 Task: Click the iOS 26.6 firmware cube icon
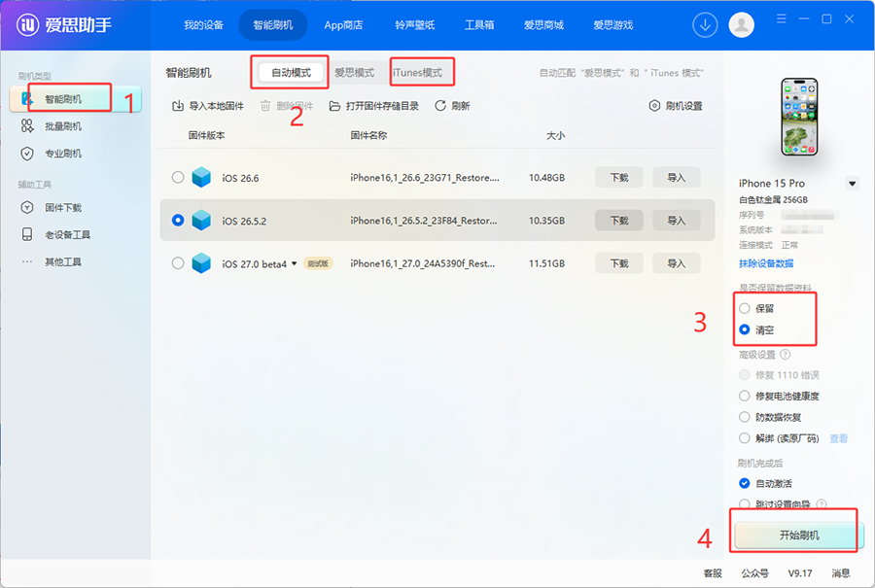point(201,178)
